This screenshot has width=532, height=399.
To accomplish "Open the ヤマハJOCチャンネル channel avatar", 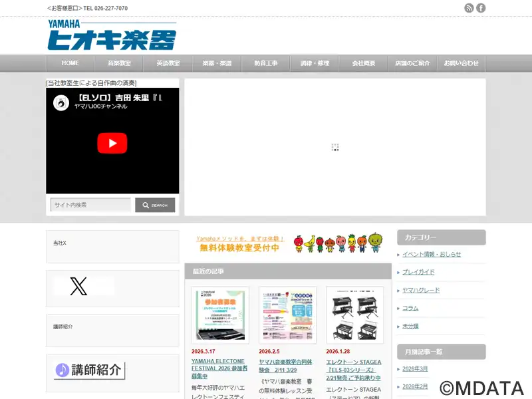I will click(61, 102).
